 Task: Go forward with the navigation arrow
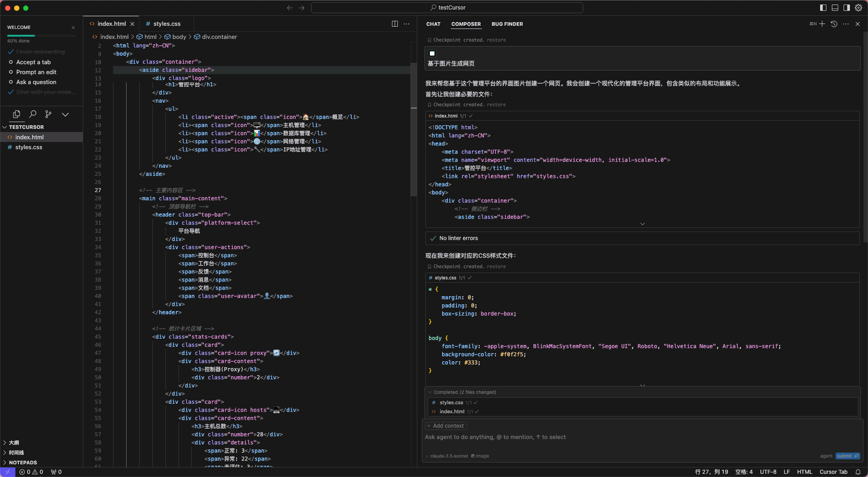[302, 8]
